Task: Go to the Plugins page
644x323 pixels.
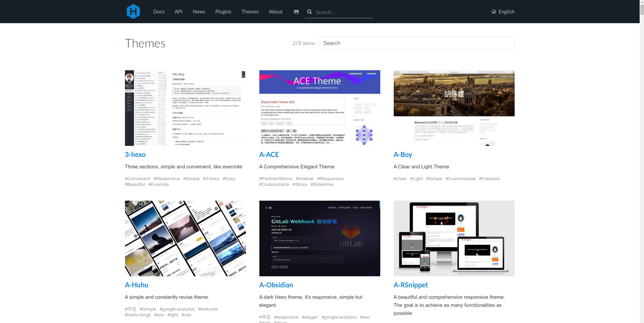Action: click(223, 12)
